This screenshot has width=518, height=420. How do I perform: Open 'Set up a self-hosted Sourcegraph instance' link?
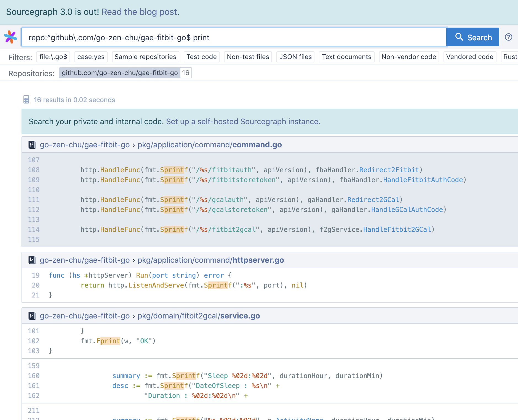point(243,121)
